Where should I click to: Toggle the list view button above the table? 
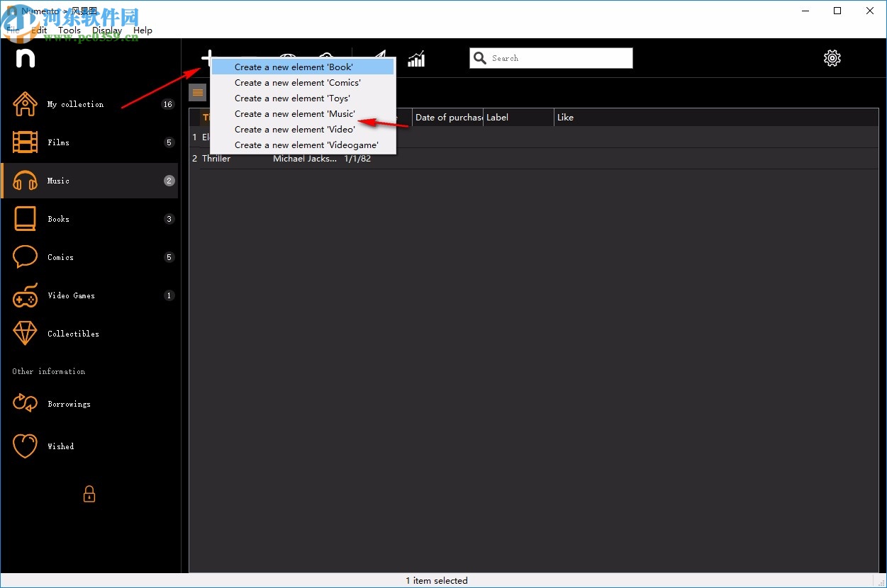pyautogui.click(x=198, y=93)
